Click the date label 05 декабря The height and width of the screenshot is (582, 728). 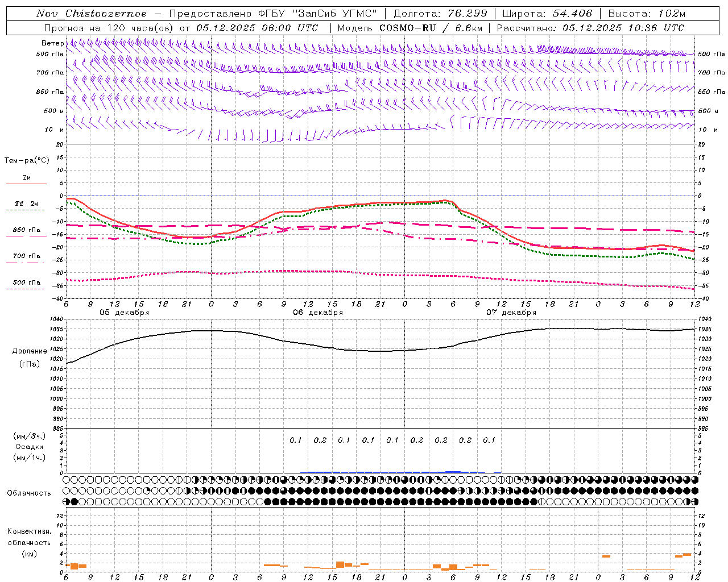pyautogui.click(x=125, y=313)
